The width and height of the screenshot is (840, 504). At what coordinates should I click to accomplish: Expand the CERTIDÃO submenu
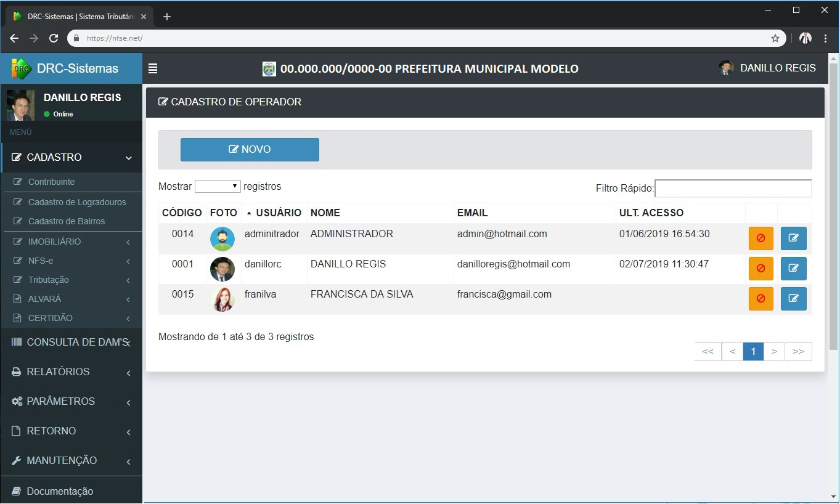coord(71,318)
